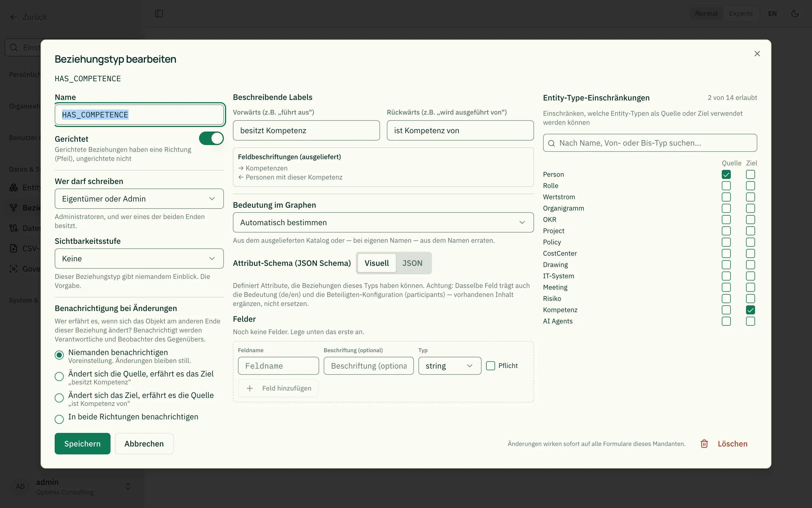Click the Name input field
Screen dimensions: 812x508
[139, 115]
